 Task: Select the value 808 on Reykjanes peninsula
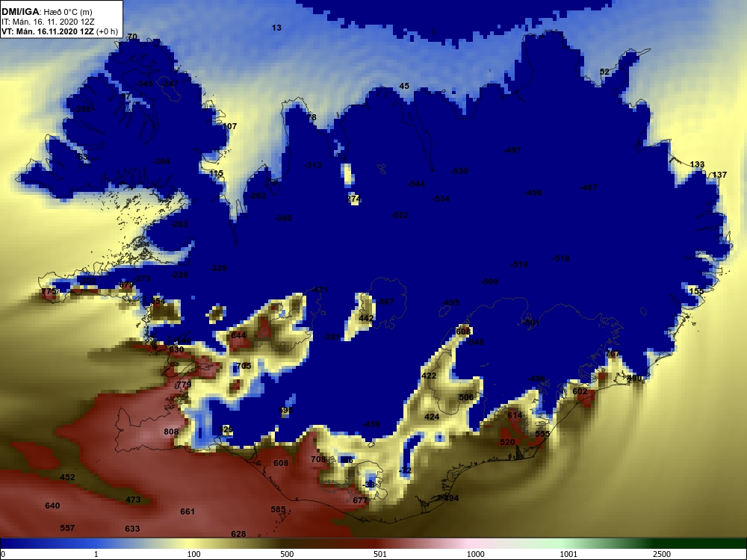tap(171, 432)
